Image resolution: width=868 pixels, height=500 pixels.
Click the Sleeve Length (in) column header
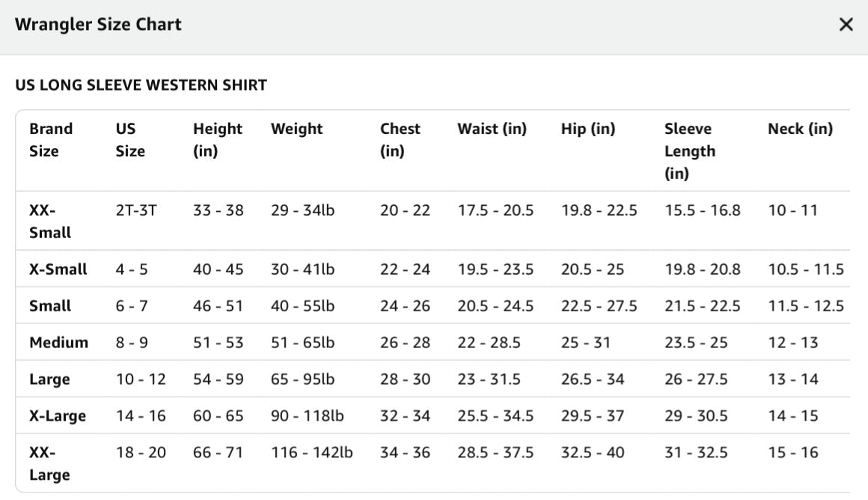(690, 150)
